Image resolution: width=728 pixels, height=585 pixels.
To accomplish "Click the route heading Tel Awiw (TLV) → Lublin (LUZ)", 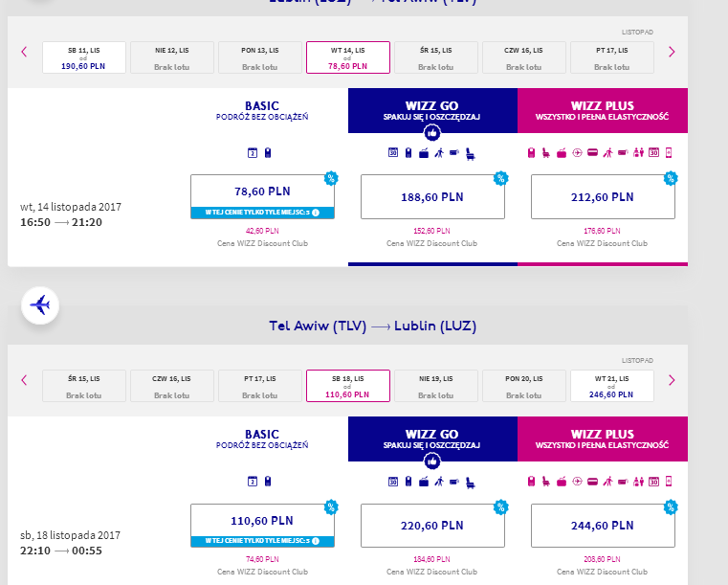I will [x=373, y=326].
